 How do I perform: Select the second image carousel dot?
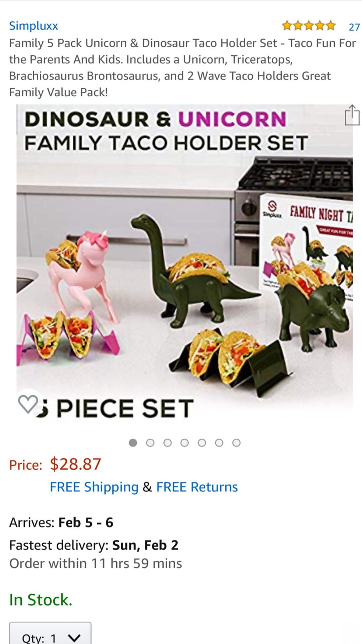coord(150,443)
